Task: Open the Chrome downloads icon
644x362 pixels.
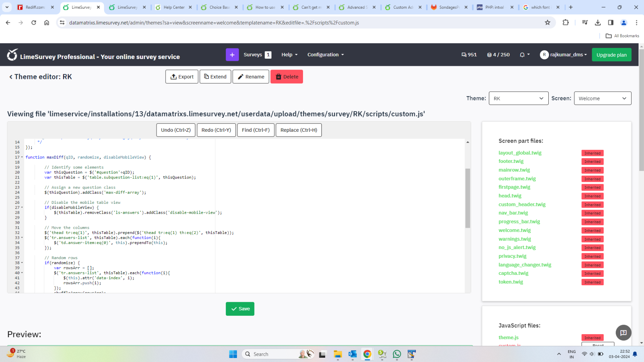Action: (598, 22)
